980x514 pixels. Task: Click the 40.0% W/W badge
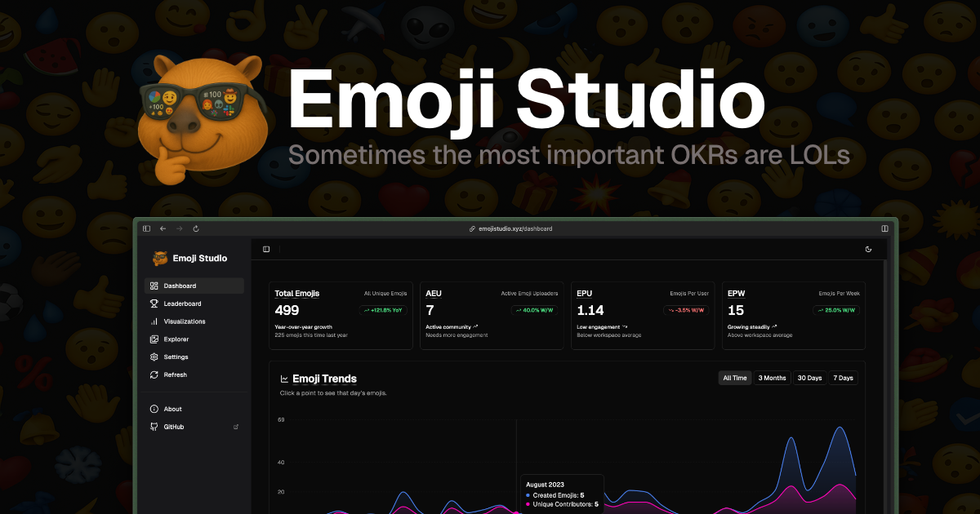pyautogui.click(x=535, y=310)
